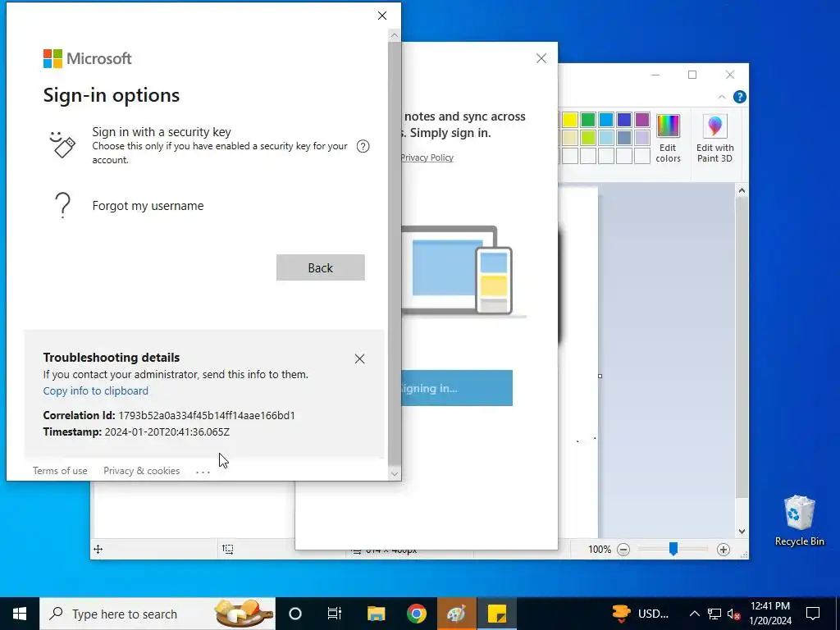Viewport: 840px width, 630px height.
Task: Switch to Sticky Notes taskbar icon
Action: click(497, 614)
